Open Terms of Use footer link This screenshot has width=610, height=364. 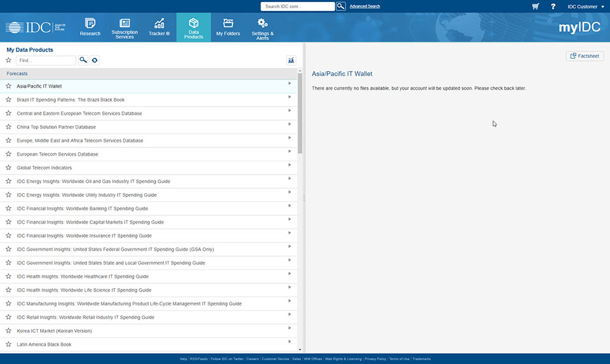point(399,359)
